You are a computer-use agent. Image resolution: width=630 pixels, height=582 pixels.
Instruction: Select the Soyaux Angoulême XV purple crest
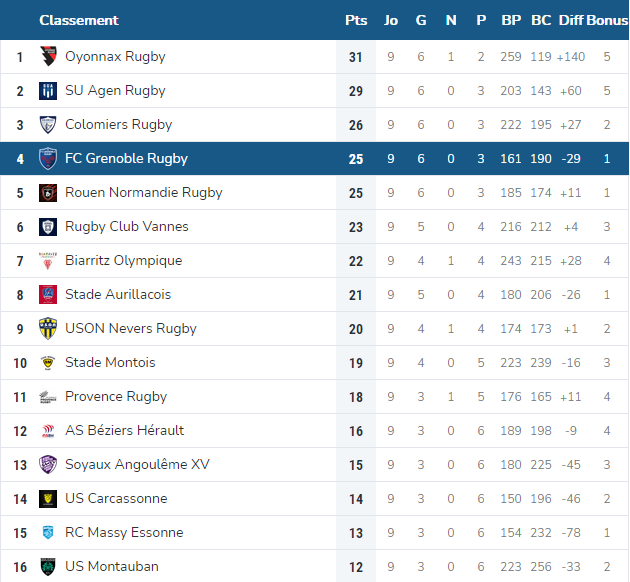(48, 464)
